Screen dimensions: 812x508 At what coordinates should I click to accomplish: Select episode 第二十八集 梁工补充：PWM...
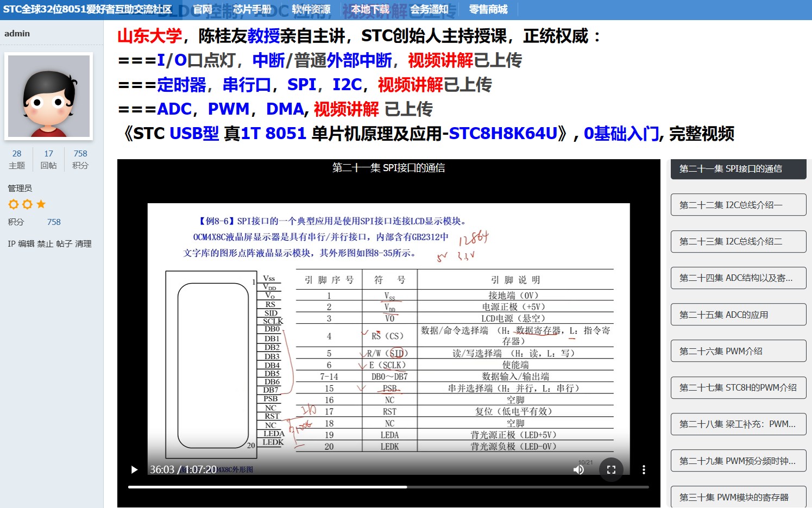tap(738, 424)
